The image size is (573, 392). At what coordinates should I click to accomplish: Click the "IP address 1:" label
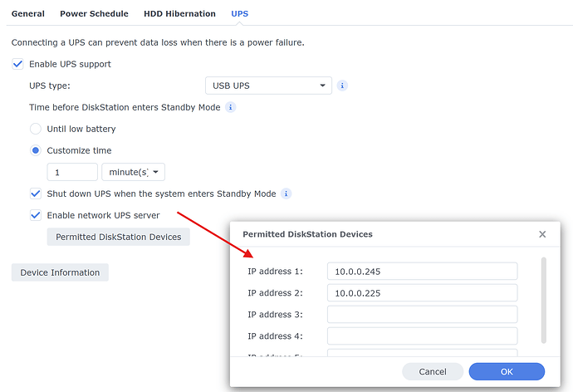point(275,272)
